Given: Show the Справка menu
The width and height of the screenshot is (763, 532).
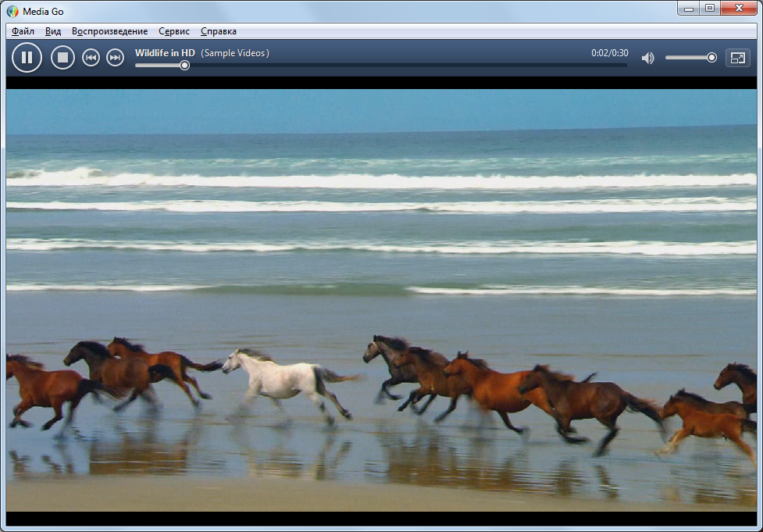Looking at the screenshot, I should [219, 31].
